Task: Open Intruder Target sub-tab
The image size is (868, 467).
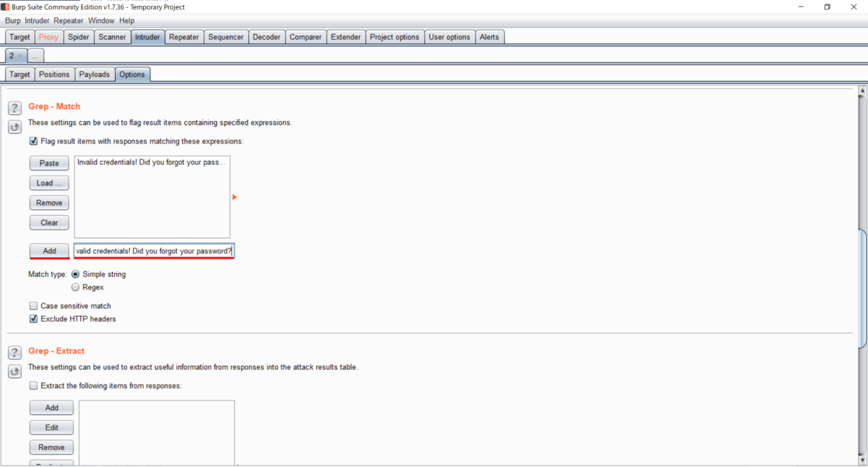Action: pyautogui.click(x=20, y=75)
